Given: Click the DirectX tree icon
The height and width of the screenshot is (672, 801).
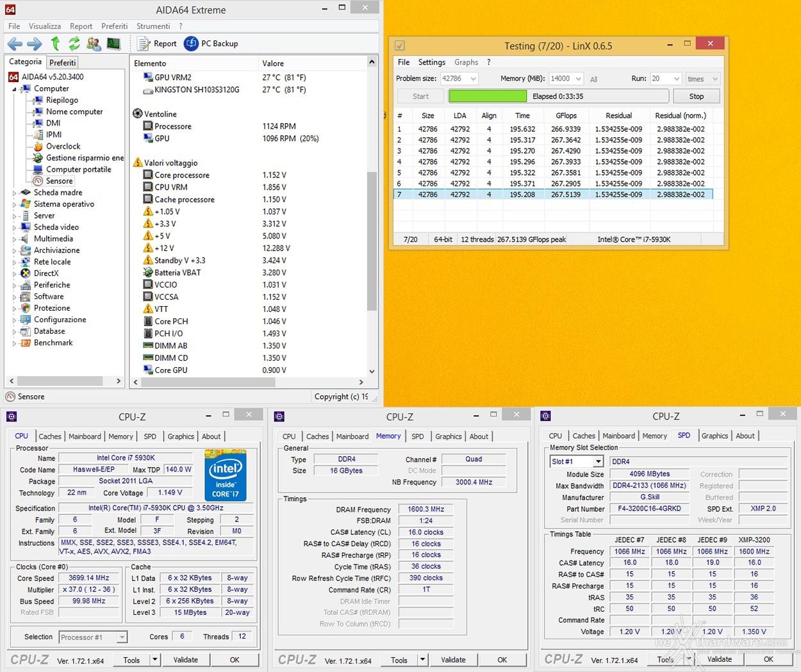Looking at the screenshot, I should click(x=26, y=273).
